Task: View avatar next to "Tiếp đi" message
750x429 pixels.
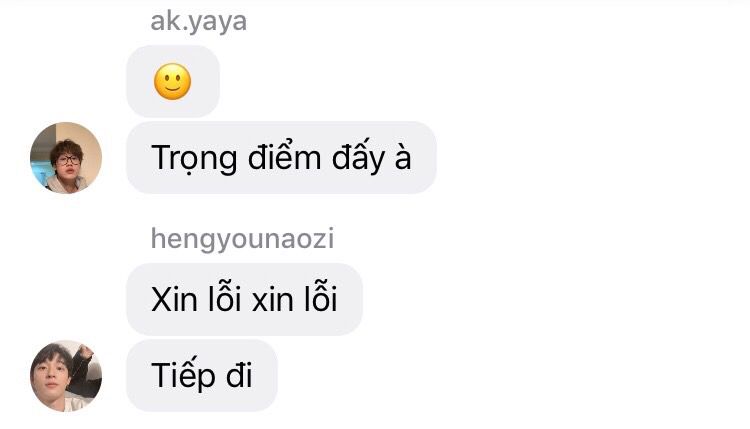Action: pyautogui.click(x=66, y=376)
